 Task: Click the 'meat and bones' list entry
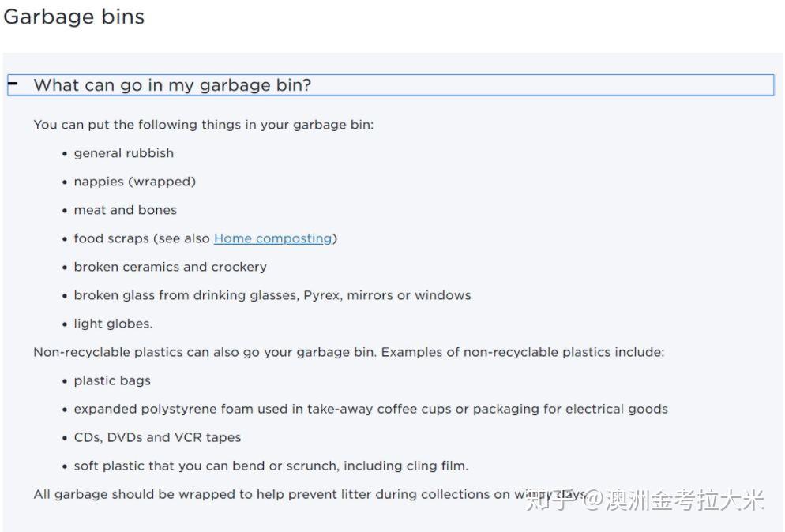click(125, 210)
